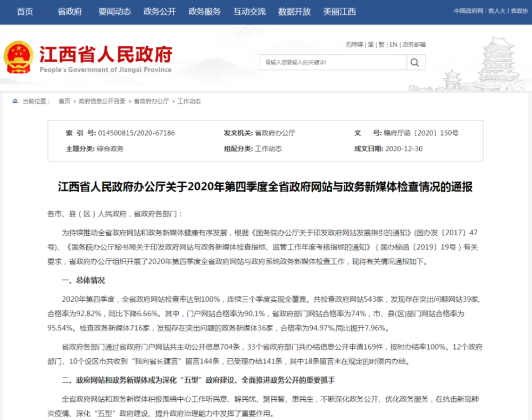Open the 美丽江西 navigation item
This screenshot has width=532, height=420.
tap(339, 12)
